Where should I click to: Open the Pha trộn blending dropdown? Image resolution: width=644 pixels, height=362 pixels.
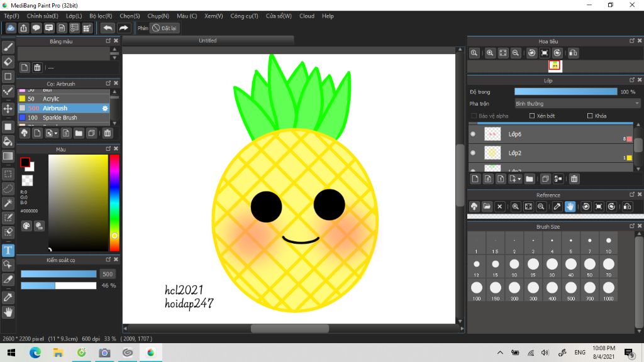coord(577,104)
